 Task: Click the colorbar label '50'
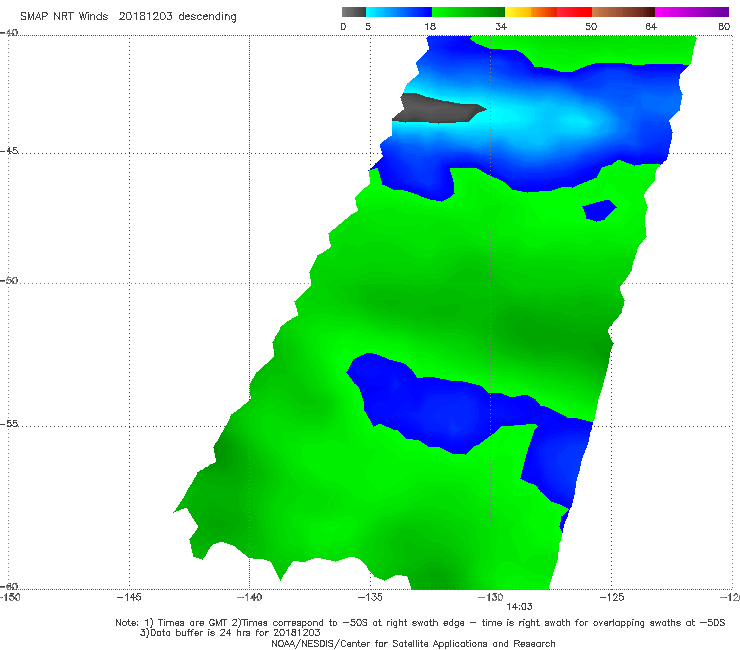pos(591,27)
